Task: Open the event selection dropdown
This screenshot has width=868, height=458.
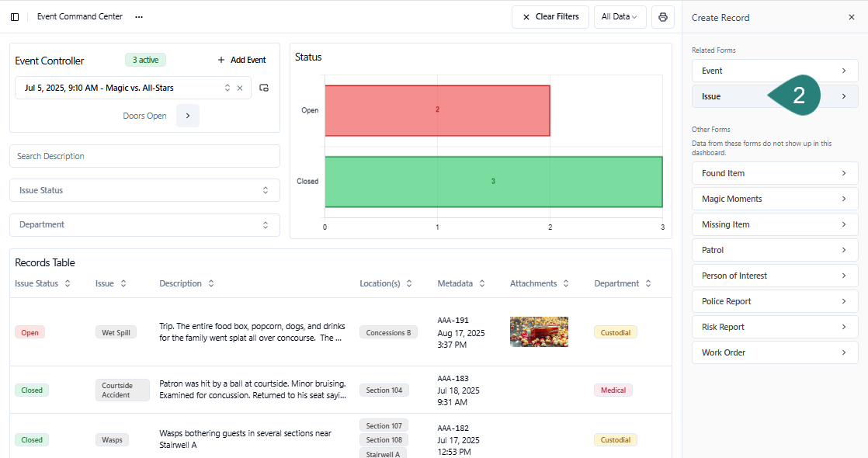Action: coord(227,88)
